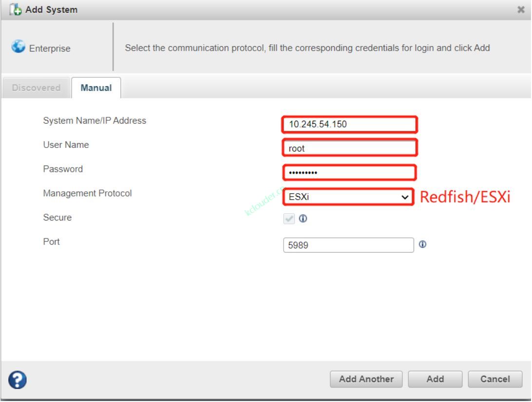Viewport: 532px width, 402px height.
Task: Switch to the Discovered tab
Action: [x=36, y=88]
